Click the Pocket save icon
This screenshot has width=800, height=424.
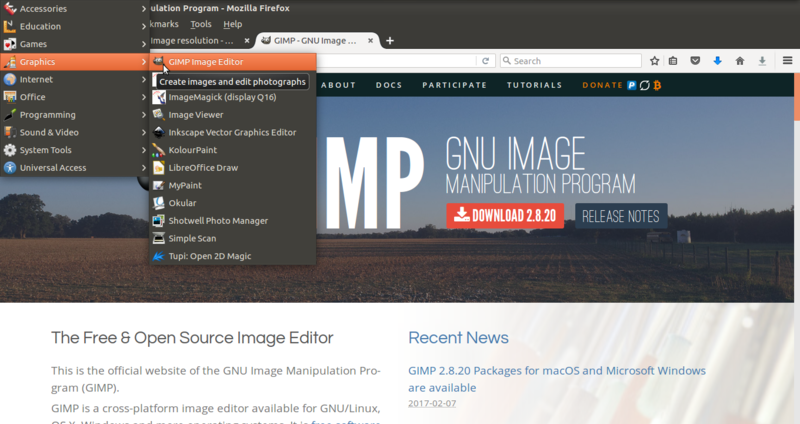tap(695, 61)
